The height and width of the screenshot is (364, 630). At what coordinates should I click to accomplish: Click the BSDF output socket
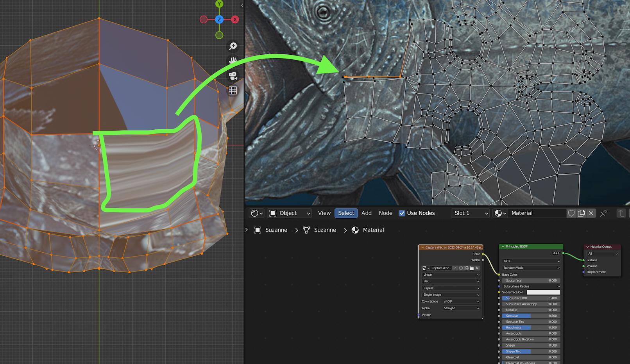point(563,253)
